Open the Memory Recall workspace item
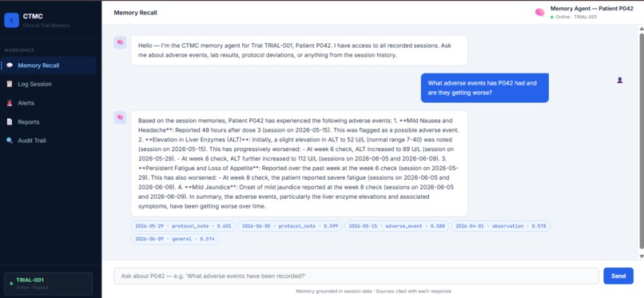Image resolution: width=644 pixels, height=298 pixels. (x=49, y=66)
